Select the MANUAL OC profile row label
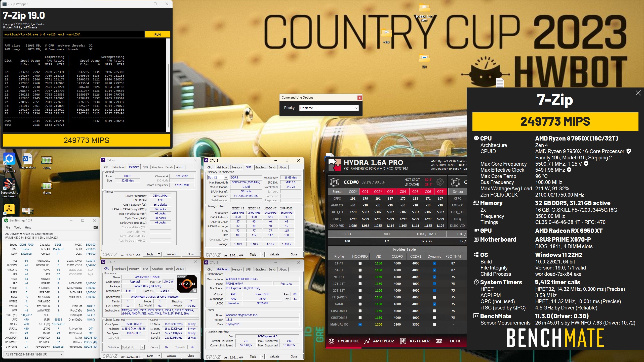The image size is (644, 362). [x=339, y=324]
